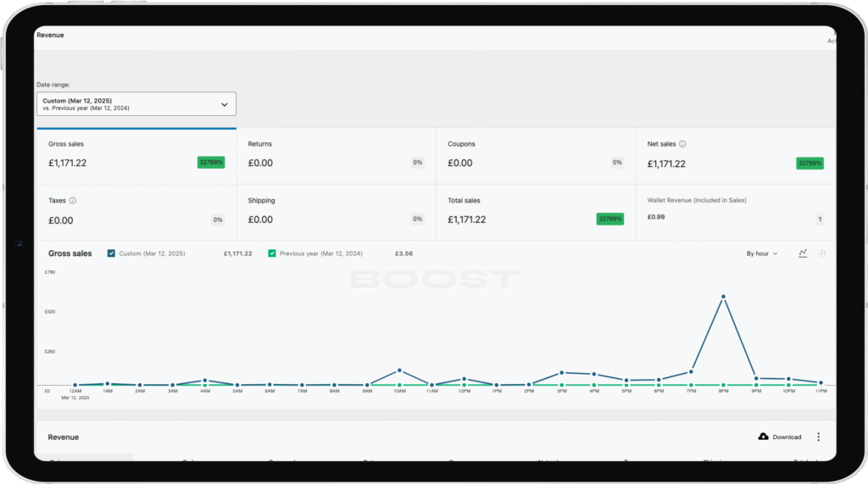Screen dimensions: 868x484
Task: Click the Returns 0% badge
Action: pyautogui.click(x=417, y=162)
